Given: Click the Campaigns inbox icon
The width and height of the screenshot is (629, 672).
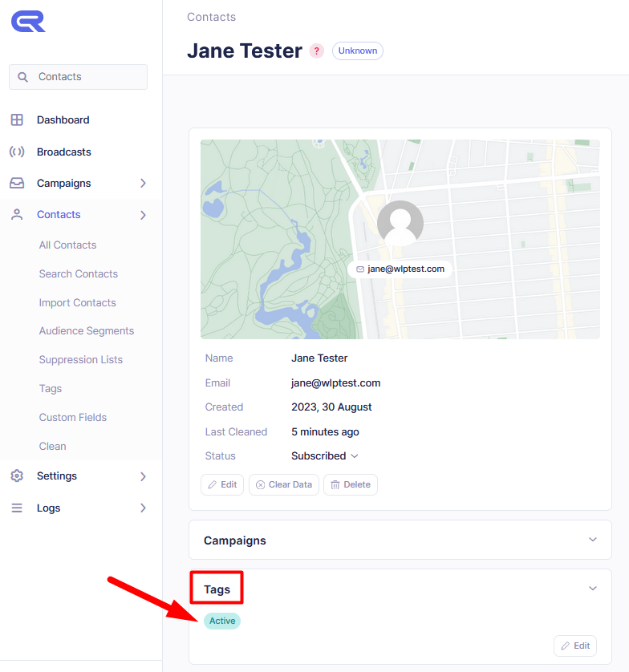Looking at the screenshot, I should click(17, 184).
